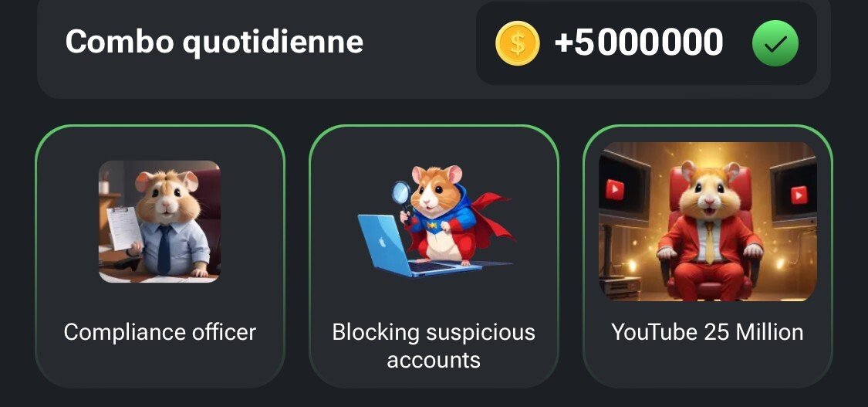Viewport: 868px width, 407px height.
Task: Open the Blocking suspicious accounts card
Action: tap(434, 256)
